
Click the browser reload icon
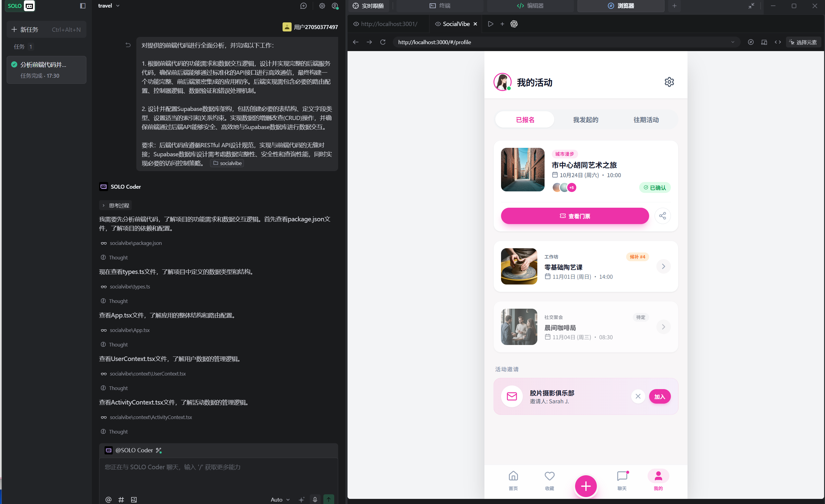383,42
